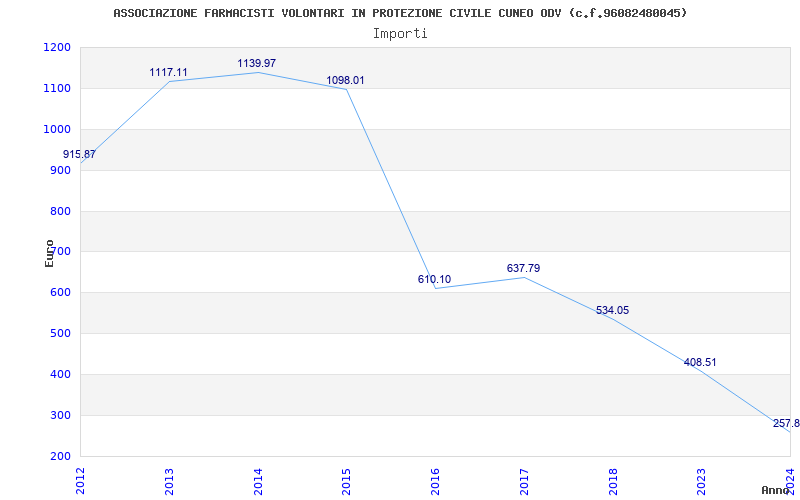Image resolution: width=800 pixels, height=500 pixels.
Task: Click the 1200 y-axis value
Action: 57,47
